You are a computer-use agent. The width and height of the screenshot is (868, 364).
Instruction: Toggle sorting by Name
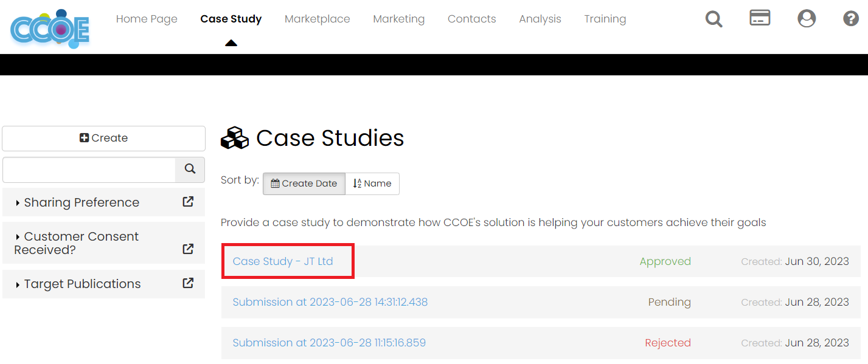point(372,184)
